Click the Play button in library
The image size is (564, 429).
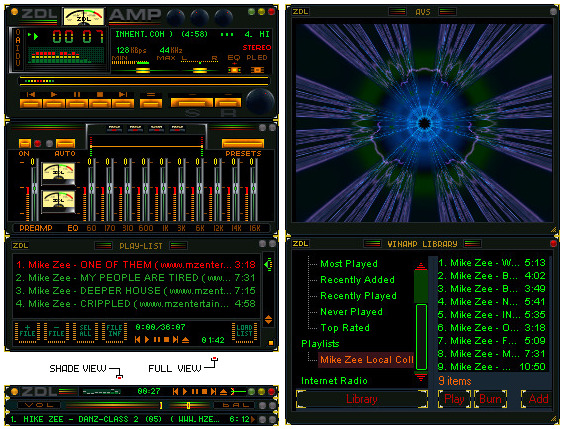454,399
